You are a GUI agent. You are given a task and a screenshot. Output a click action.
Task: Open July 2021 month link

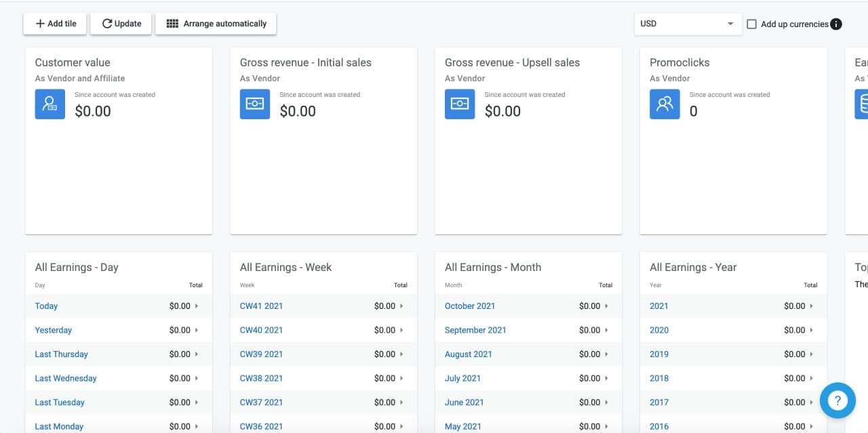point(462,378)
